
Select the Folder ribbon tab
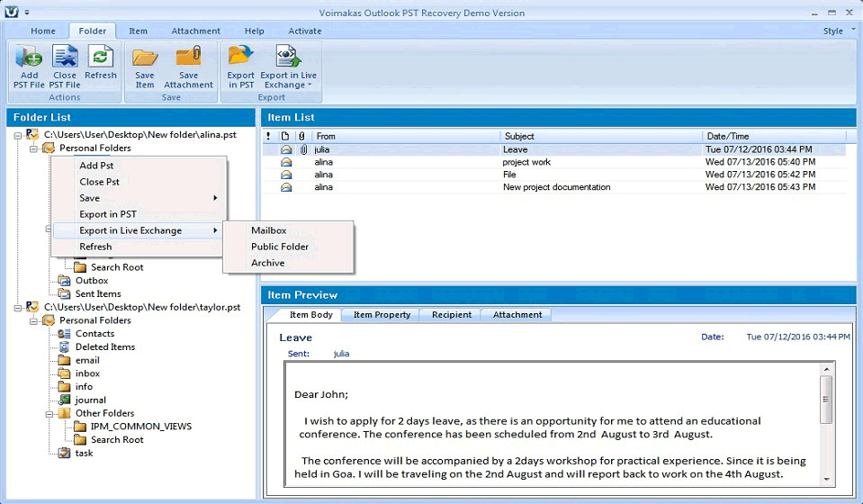[x=93, y=31]
